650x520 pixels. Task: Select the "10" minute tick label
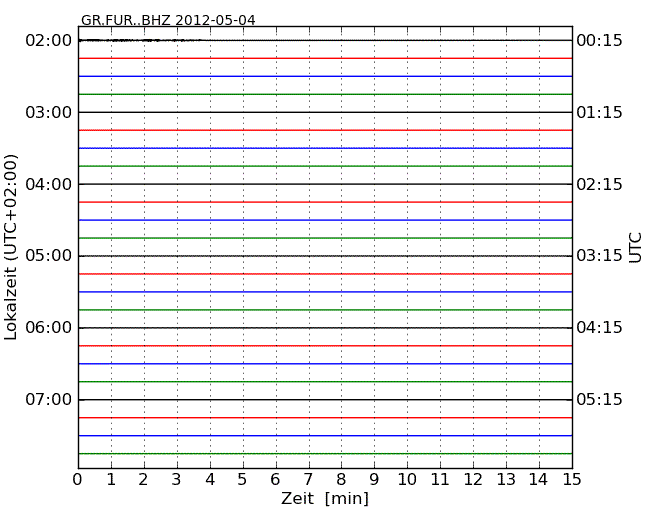point(407,479)
